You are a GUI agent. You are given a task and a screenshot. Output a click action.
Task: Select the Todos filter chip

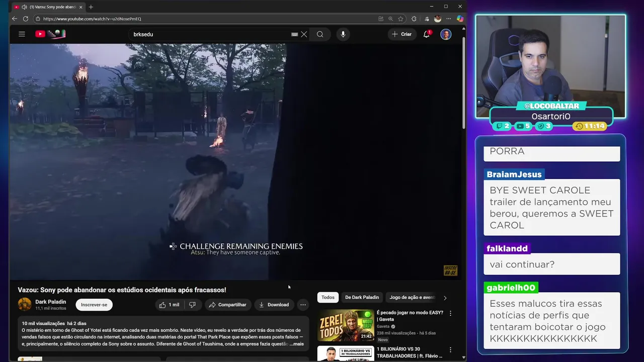pyautogui.click(x=328, y=297)
